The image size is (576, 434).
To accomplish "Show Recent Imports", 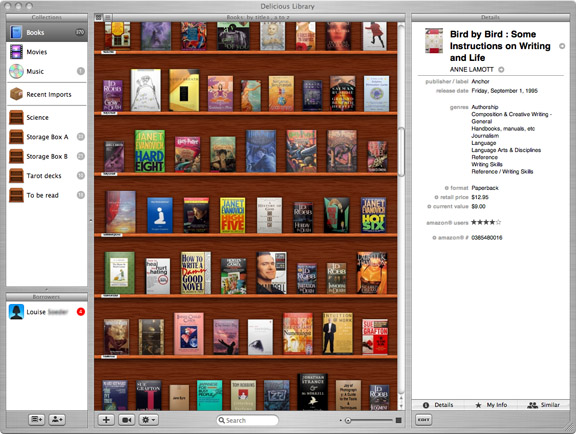I will point(47,94).
